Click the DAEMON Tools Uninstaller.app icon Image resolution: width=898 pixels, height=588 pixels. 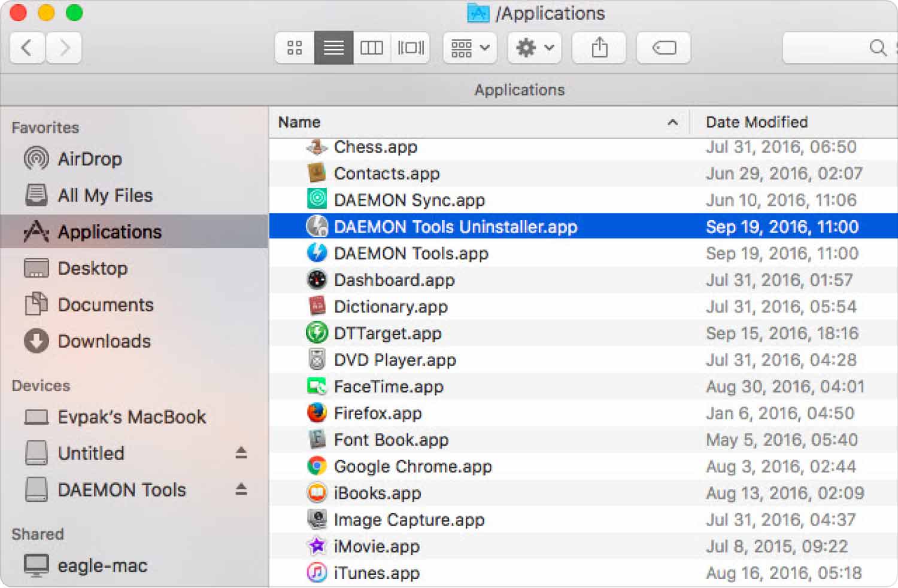coord(317,226)
